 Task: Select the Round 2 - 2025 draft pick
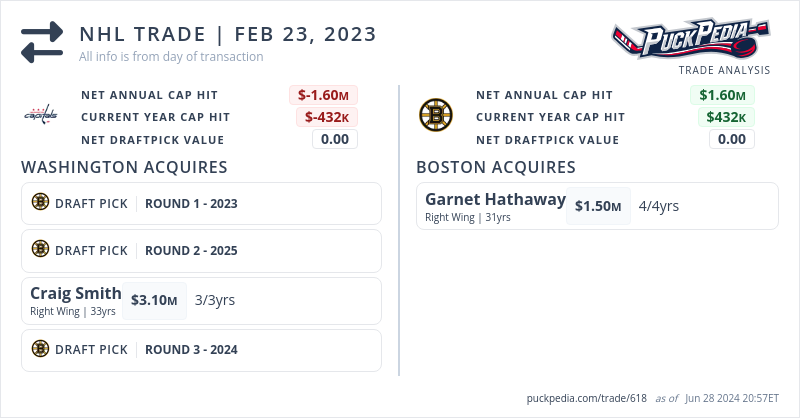pos(191,251)
